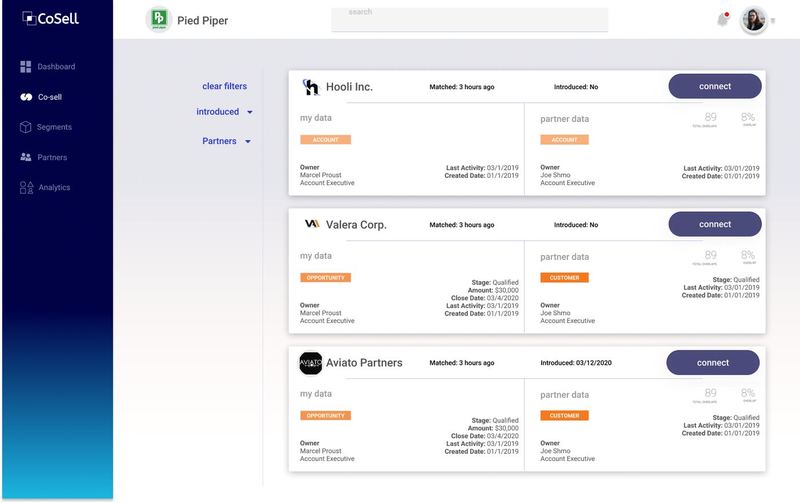Click 'Close Date: 03/4/2020' on Aviato card

485,436
